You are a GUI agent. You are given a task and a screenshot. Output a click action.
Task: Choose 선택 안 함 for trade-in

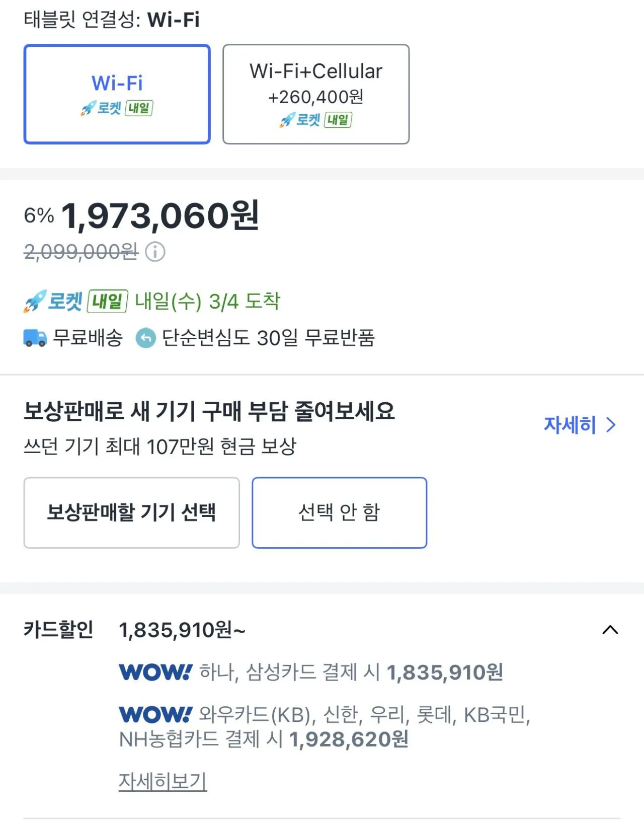(x=339, y=511)
